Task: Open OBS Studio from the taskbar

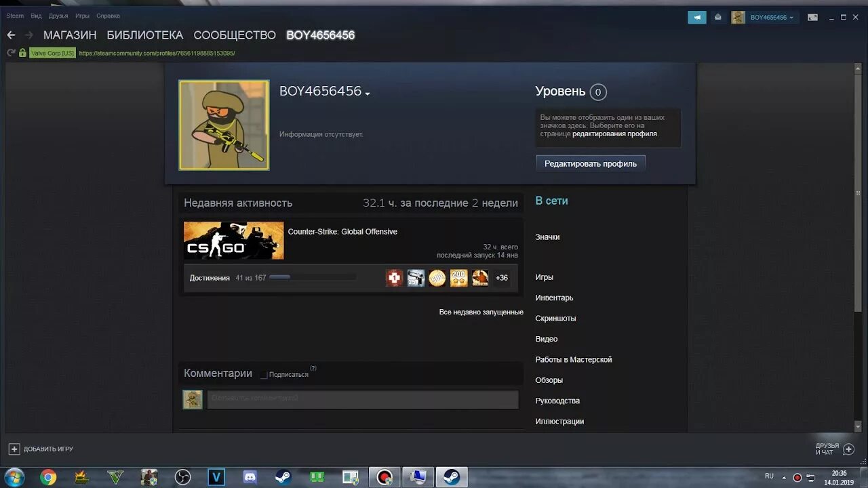Action: pyautogui.click(x=182, y=477)
